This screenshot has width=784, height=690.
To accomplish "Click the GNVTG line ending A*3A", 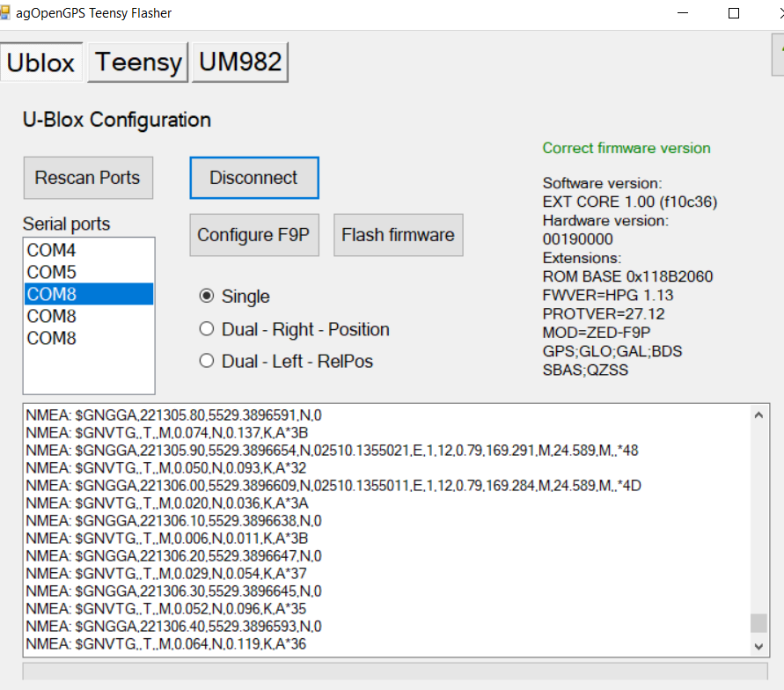I will point(167,503).
